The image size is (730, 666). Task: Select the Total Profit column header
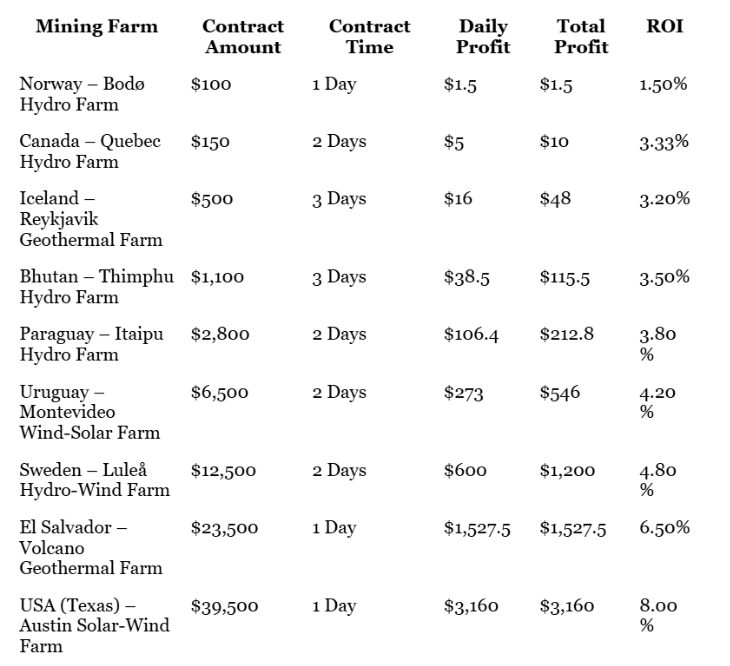582,37
